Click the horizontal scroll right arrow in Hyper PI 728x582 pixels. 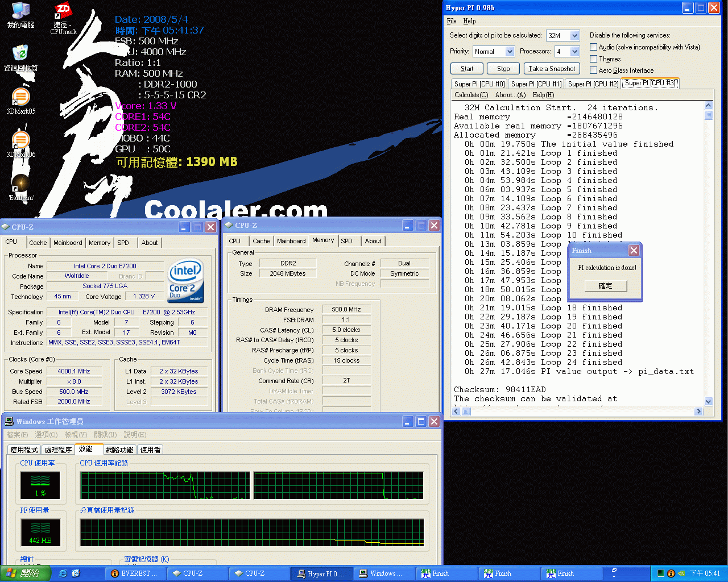click(x=699, y=411)
